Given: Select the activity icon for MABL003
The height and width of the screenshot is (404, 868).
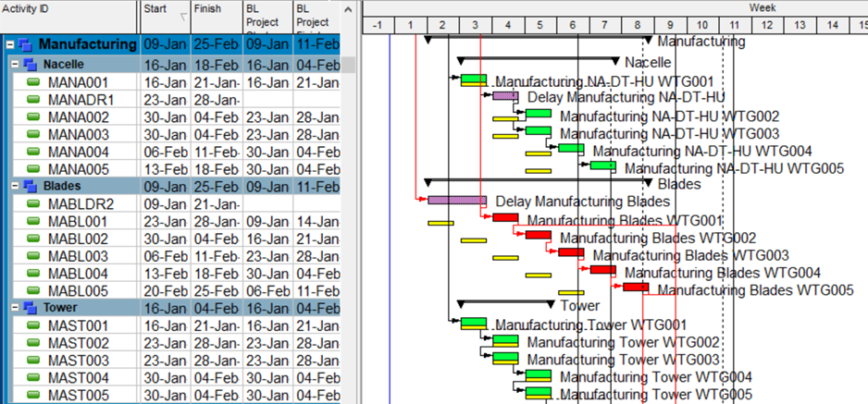Looking at the screenshot, I should pos(34,256).
